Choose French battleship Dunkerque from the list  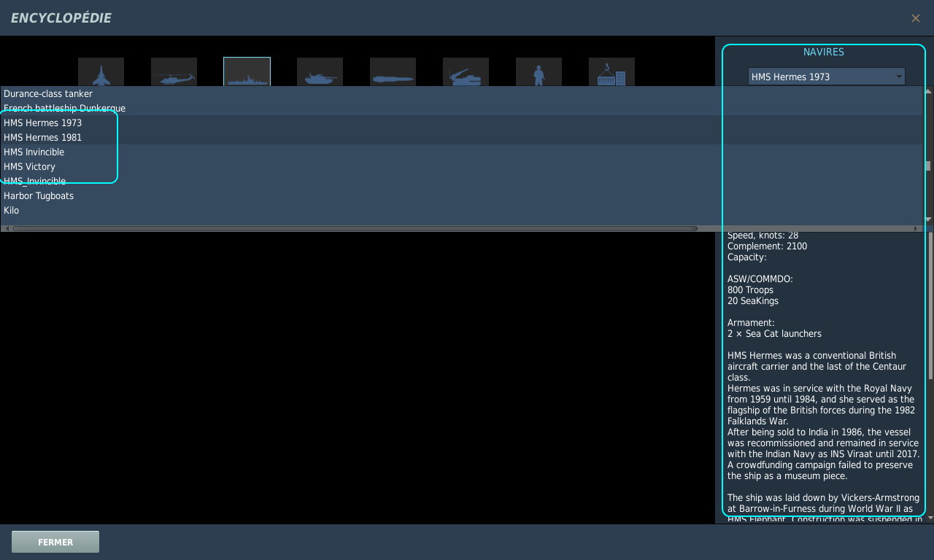(462, 108)
